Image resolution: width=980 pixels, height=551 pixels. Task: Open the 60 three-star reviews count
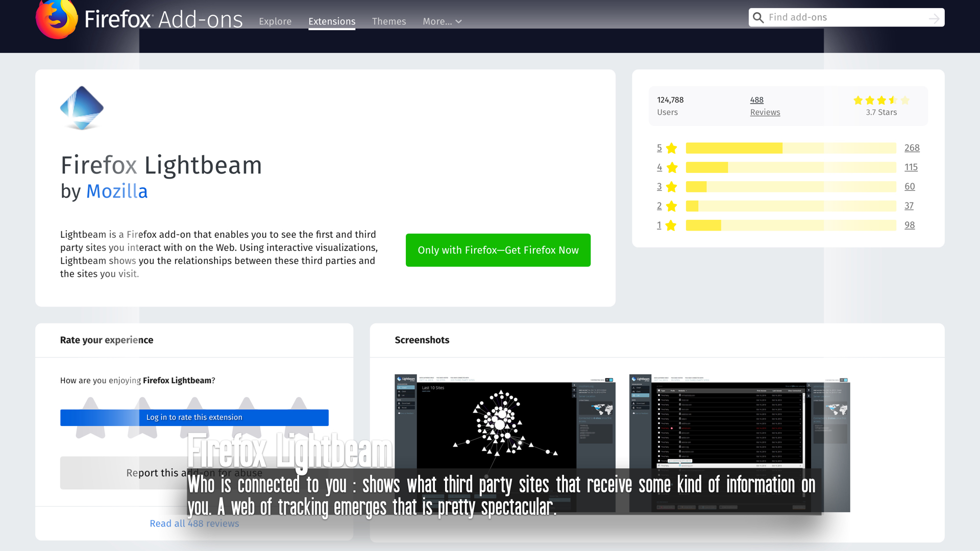point(910,187)
